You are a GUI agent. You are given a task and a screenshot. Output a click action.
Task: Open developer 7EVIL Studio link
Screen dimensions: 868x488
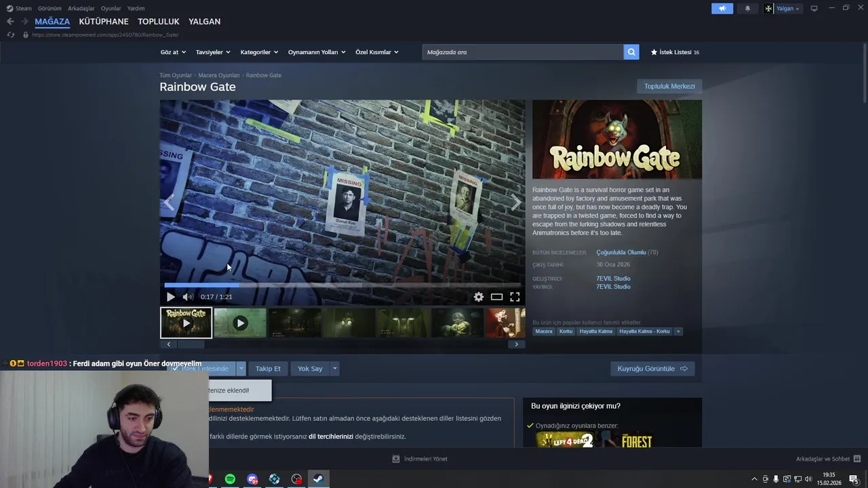point(613,279)
